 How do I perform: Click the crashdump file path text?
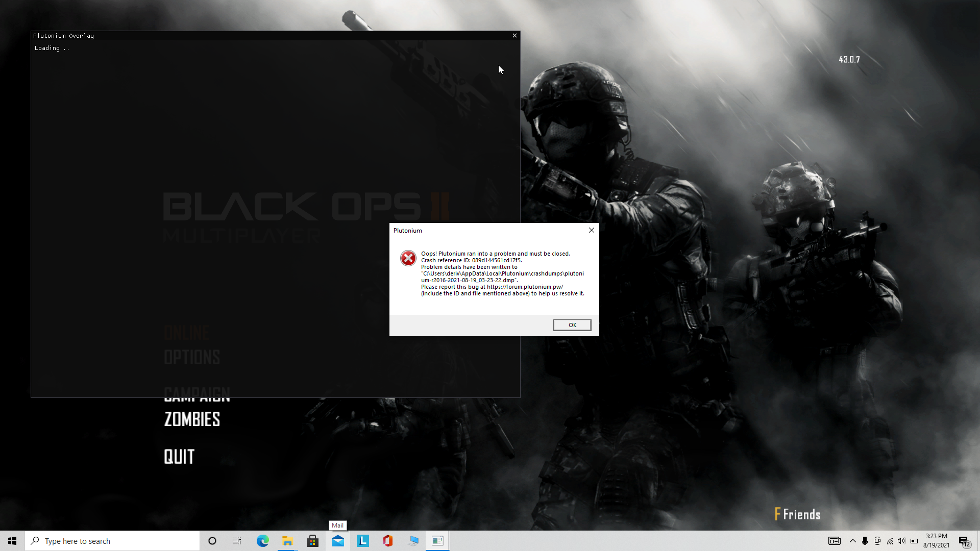pyautogui.click(x=502, y=277)
